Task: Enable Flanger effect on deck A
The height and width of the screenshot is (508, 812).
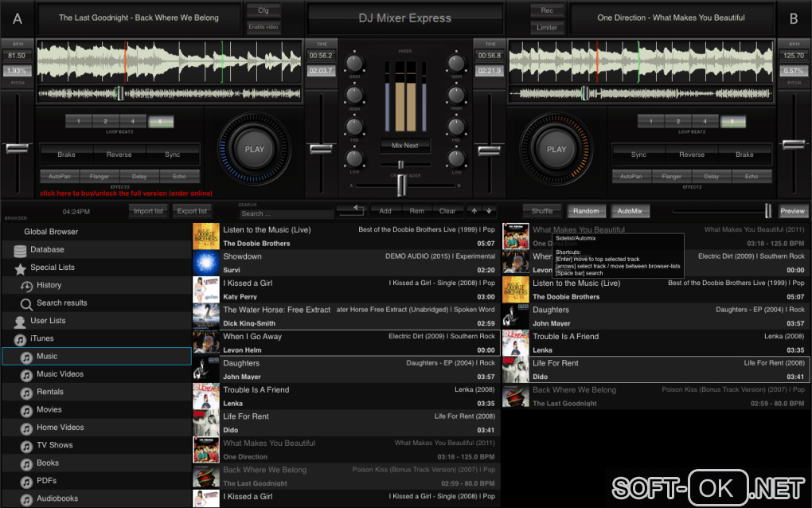Action: tap(100, 176)
